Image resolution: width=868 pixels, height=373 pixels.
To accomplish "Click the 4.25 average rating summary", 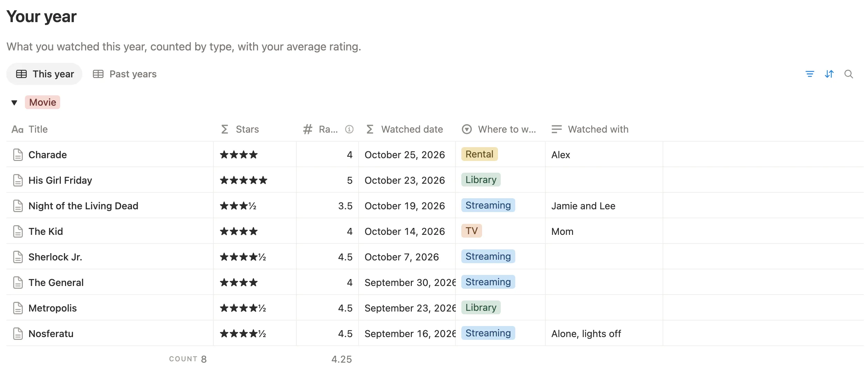I will coord(342,359).
